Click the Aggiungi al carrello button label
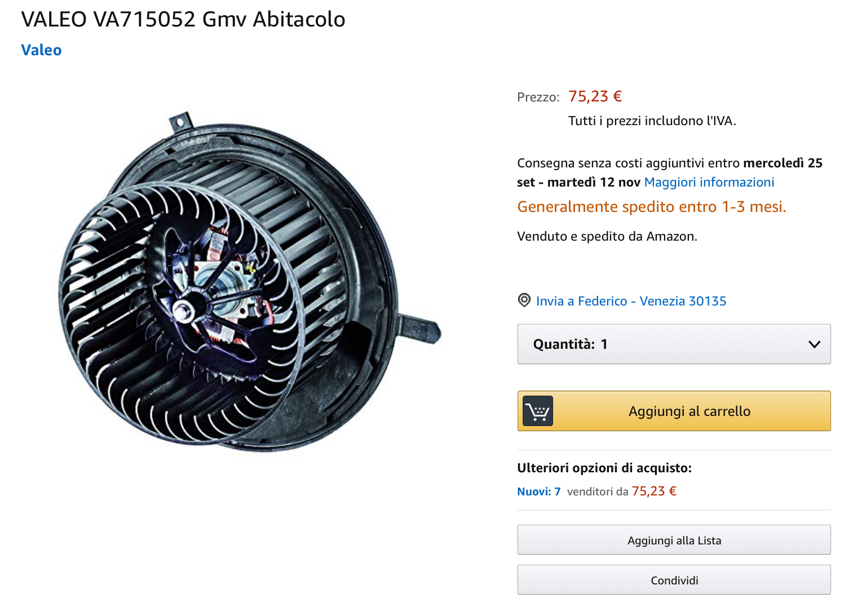This screenshot has width=866, height=616. [690, 411]
